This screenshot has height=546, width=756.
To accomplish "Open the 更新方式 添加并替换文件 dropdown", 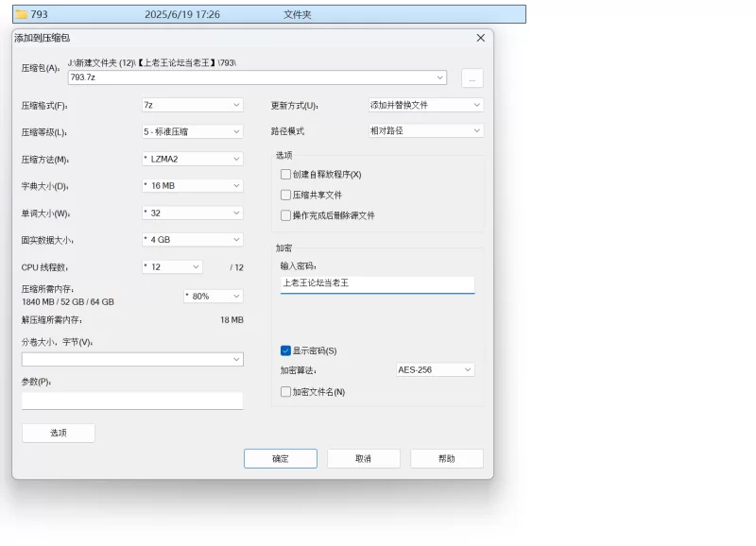I will [426, 105].
